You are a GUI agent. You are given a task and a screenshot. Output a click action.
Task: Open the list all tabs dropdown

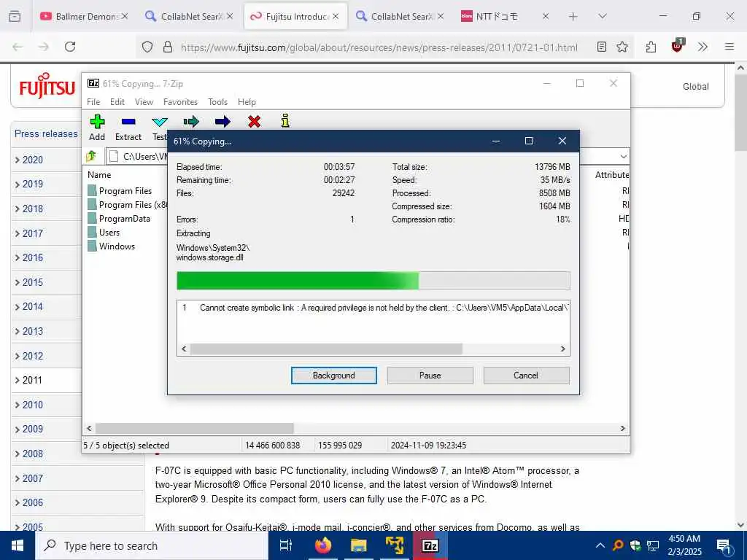pyautogui.click(x=602, y=17)
